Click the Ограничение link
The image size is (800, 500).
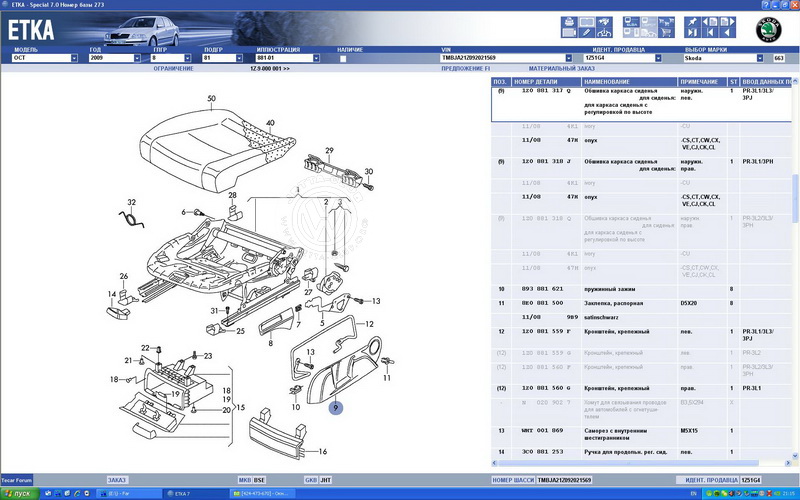pyautogui.click(x=173, y=68)
